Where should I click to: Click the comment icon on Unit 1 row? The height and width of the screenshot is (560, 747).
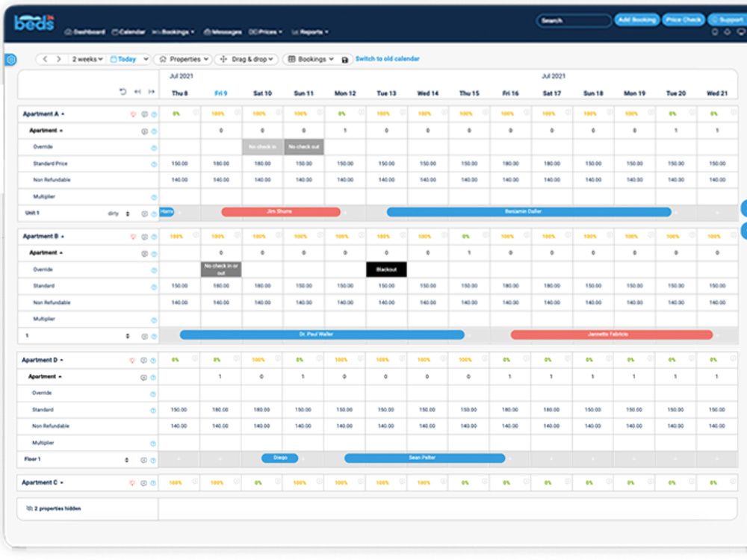[x=144, y=214]
